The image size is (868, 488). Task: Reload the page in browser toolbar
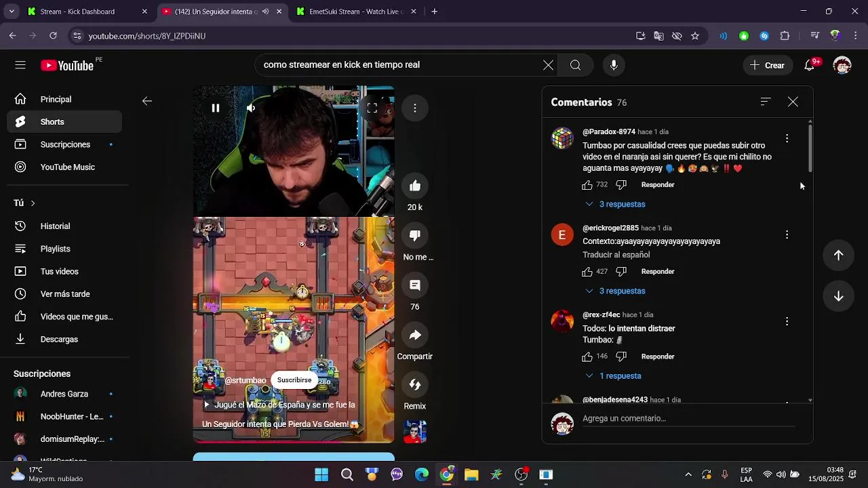tap(53, 36)
